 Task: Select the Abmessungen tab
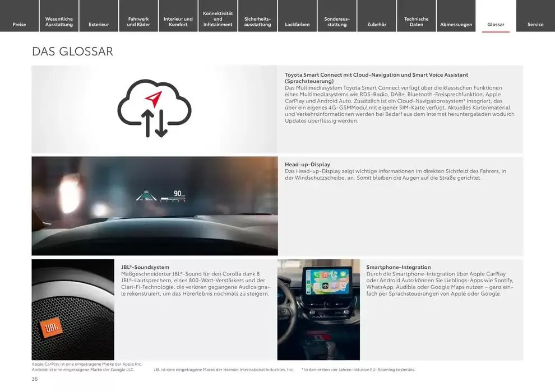point(456,24)
